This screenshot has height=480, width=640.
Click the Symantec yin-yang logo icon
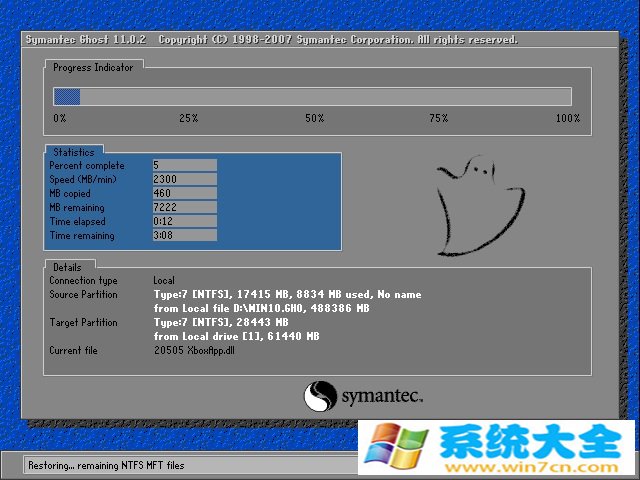point(320,396)
